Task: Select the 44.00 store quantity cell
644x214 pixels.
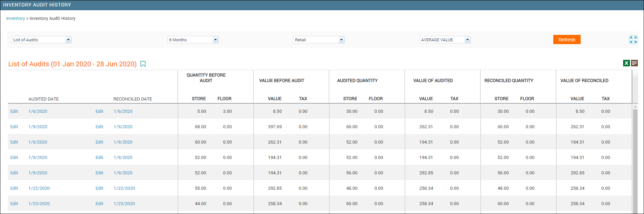Action: click(201, 203)
